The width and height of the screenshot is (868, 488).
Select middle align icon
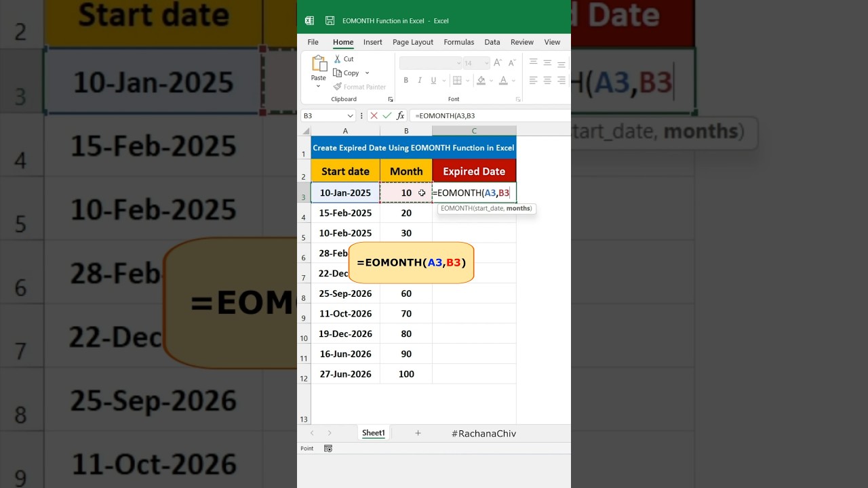click(x=547, y=62)
